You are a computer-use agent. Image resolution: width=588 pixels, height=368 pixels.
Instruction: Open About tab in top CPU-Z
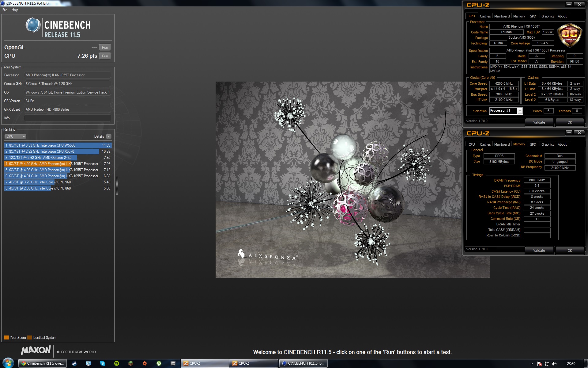pyautogui.click(x=562, y=16)
